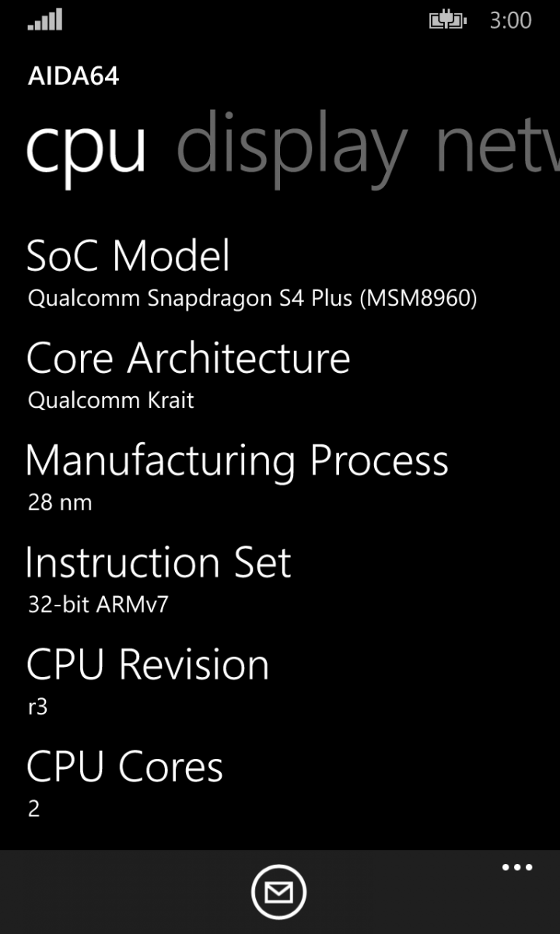The height and width of the screenshot is (934, 560).
Task: Tap the email report envelope icon
Action: (x=278, y=892)
